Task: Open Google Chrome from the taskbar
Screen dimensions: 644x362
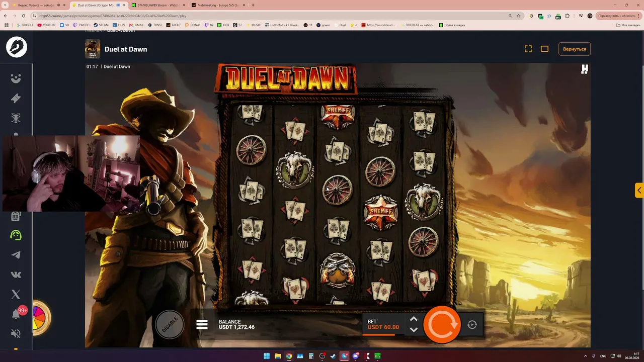Action: coord(289,356)
